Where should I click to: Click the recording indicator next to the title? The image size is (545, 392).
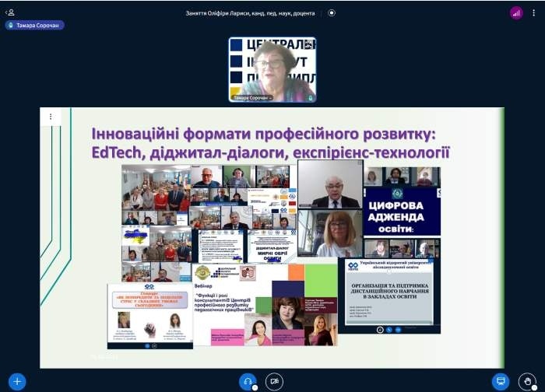[332, 12]
